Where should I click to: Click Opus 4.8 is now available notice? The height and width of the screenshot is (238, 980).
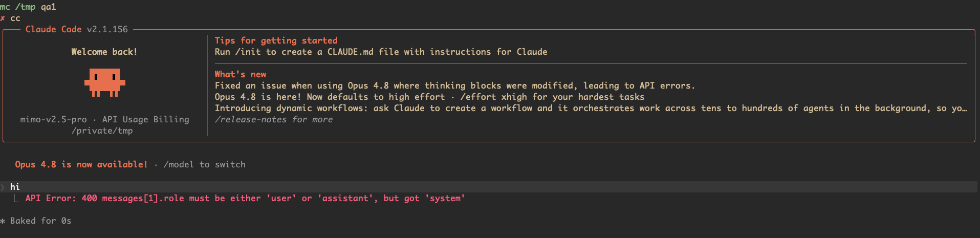pos(81,164)
